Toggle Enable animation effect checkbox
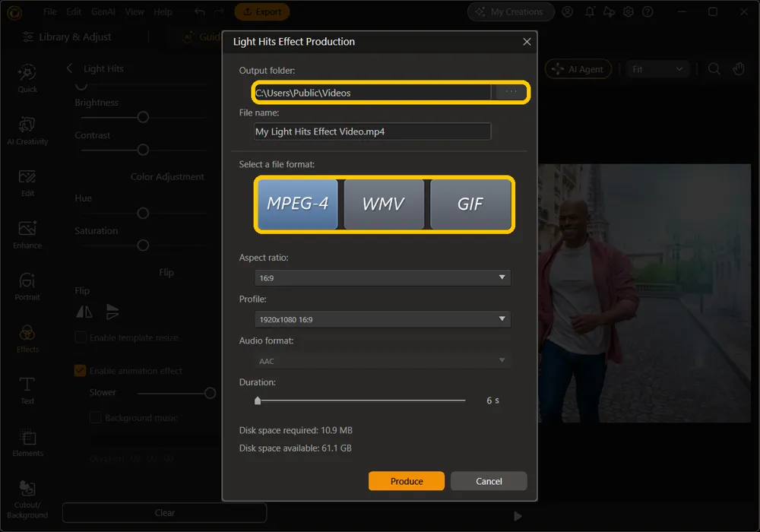The image size is (760, 532). [81, 371]
